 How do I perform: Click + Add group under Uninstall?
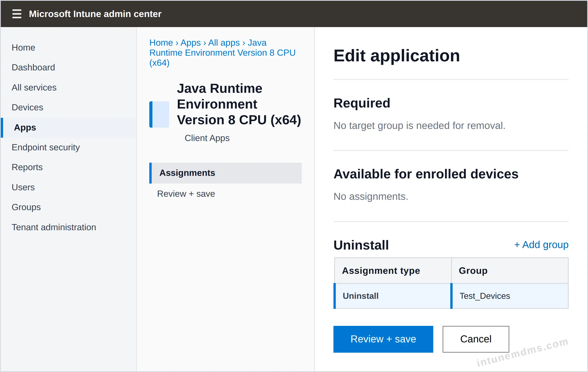[x=541, y=244]
